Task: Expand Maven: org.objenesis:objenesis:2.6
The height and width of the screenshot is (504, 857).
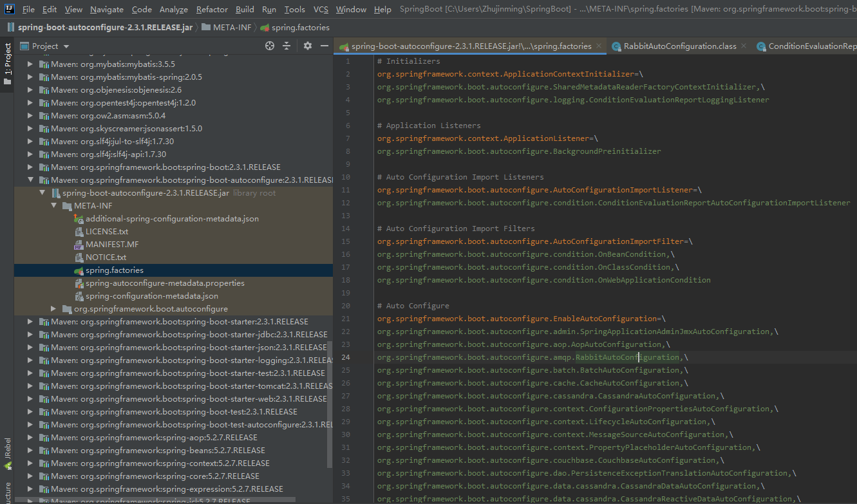Action: point(30,90)
